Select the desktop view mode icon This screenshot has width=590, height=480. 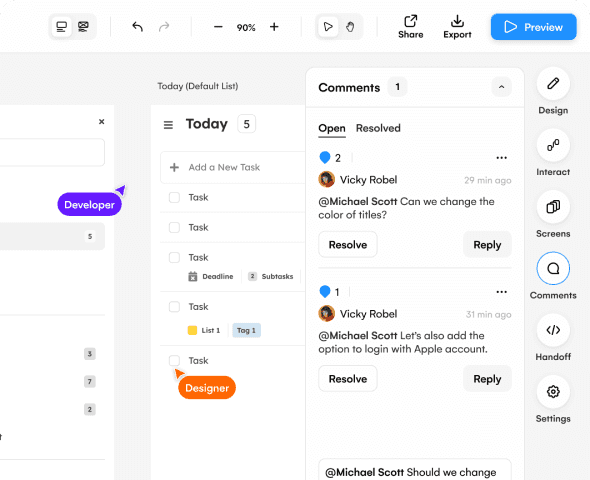pos(62,27)
